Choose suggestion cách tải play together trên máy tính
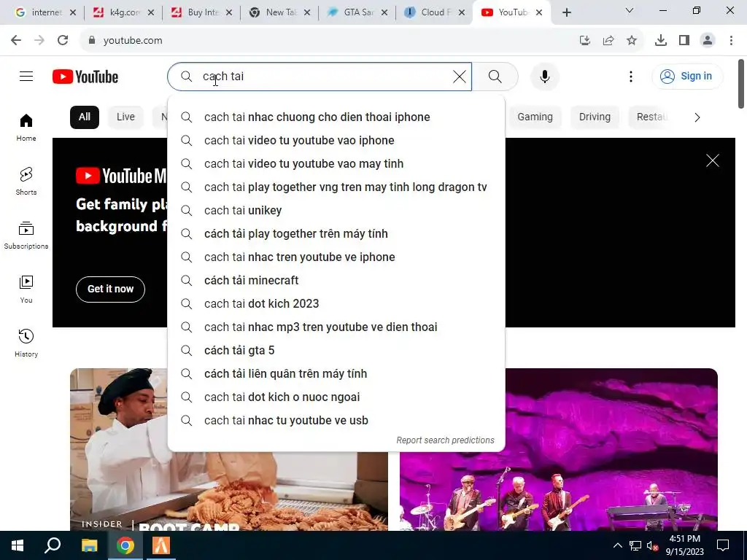Viewport: 747px width, 560px height. click(x=336, y=234)
